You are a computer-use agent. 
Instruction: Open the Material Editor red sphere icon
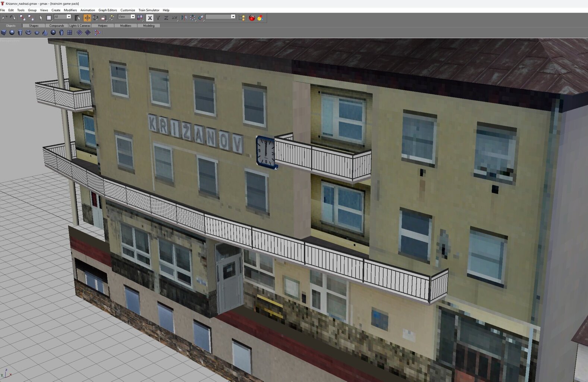point(252,18)
